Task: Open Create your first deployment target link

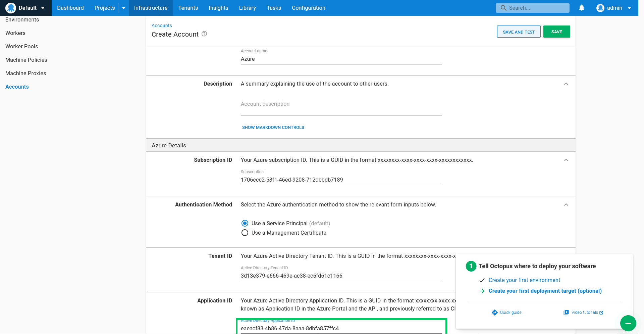Action: click(545, 291)
